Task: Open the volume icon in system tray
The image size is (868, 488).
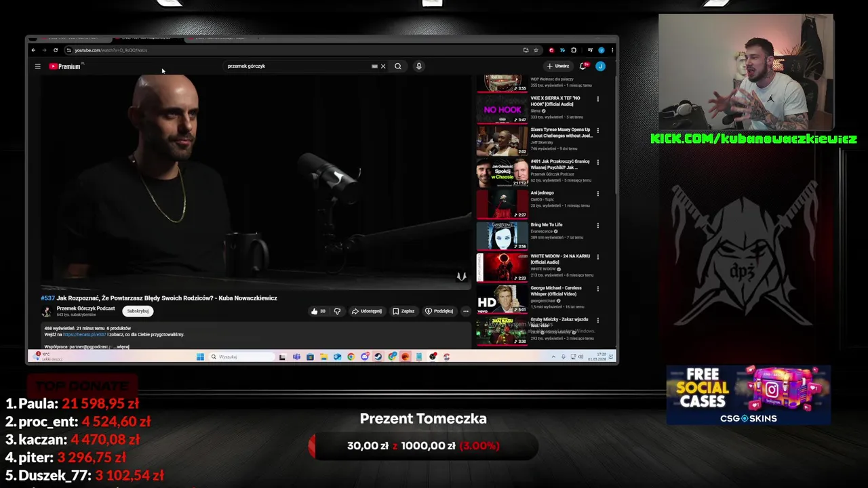Action: tap(580, 357)
